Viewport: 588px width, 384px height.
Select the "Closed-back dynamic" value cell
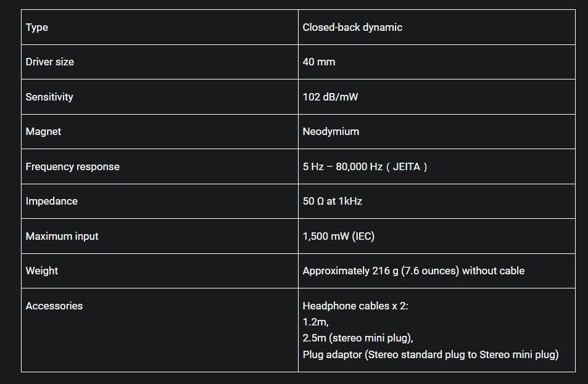point(352,27)
